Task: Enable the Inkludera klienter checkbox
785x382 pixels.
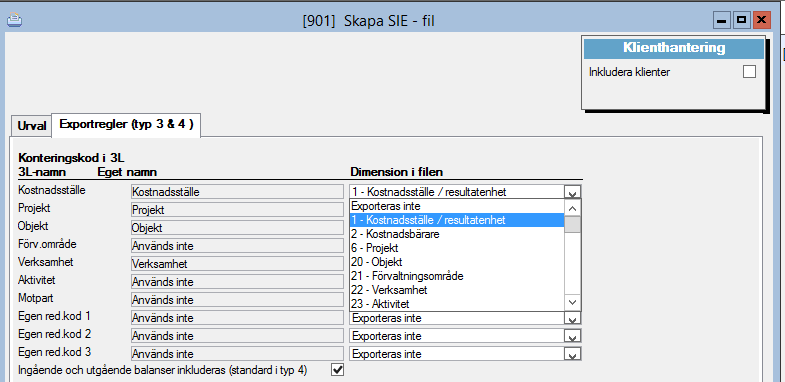Action: tap(749, 72)
